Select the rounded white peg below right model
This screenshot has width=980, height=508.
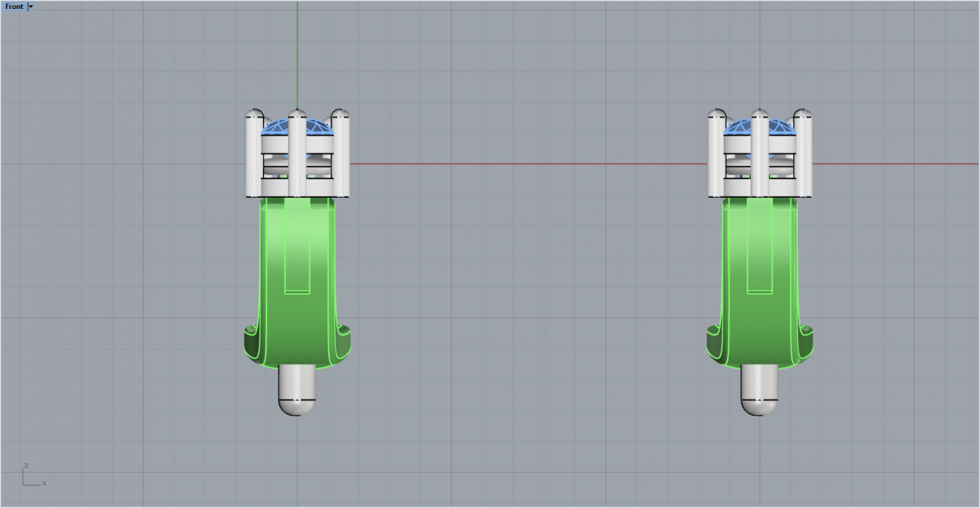(759, 390)
